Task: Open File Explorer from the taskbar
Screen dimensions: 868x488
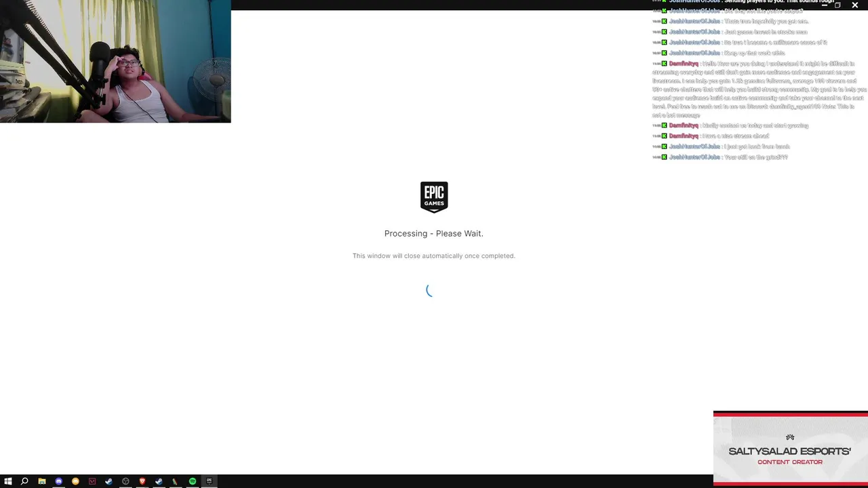Action: click(x=42, y=481)
